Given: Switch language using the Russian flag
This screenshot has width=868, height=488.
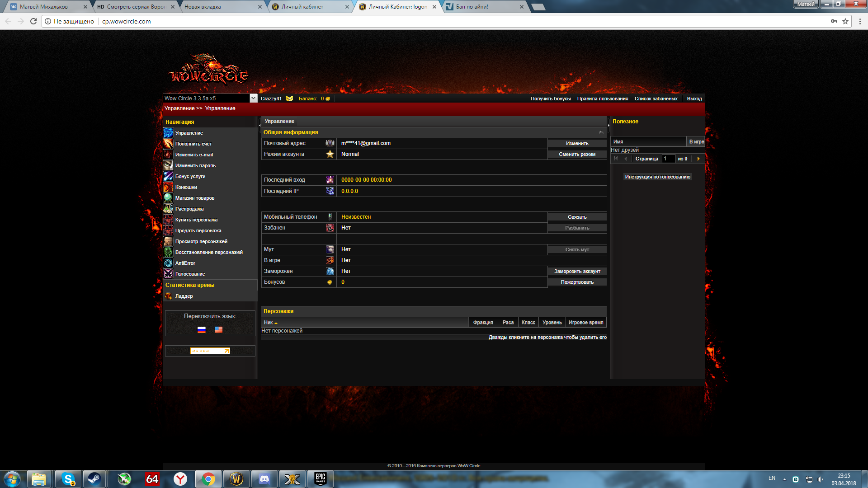Looking at the screenshot, I should [x=202, y=330].
